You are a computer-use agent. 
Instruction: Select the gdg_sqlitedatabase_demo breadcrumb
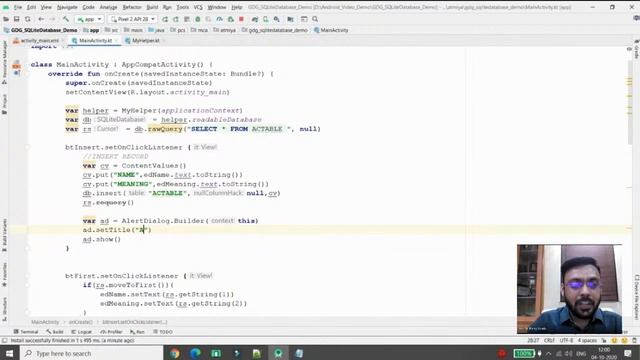pos(275,30)
